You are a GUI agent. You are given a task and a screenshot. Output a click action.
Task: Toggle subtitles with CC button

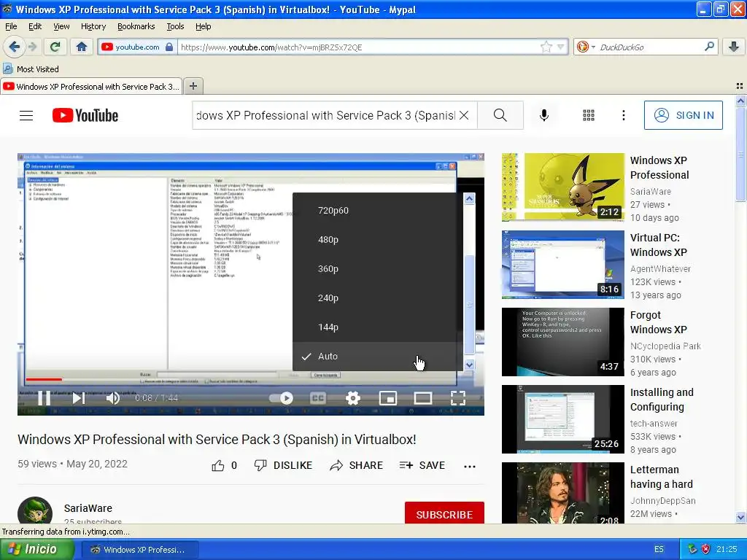click(x=318, y=398)
